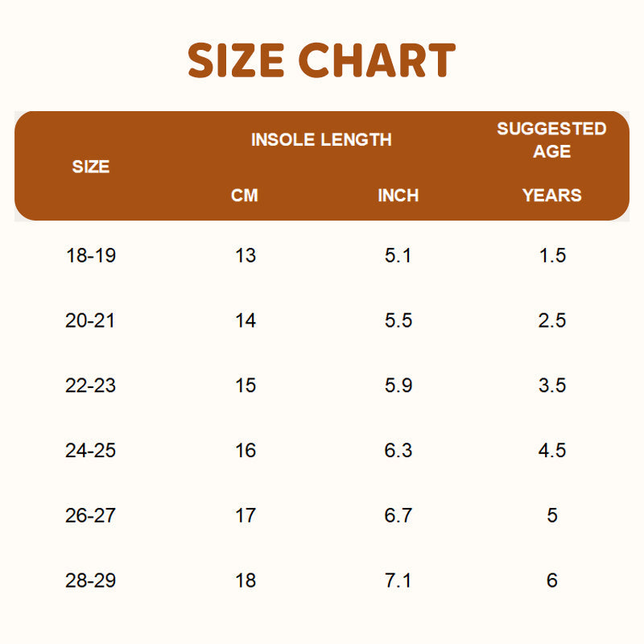The image size is (644, 644).
Task: Select the 17 cm insole value
Action: tap(246, 515)
